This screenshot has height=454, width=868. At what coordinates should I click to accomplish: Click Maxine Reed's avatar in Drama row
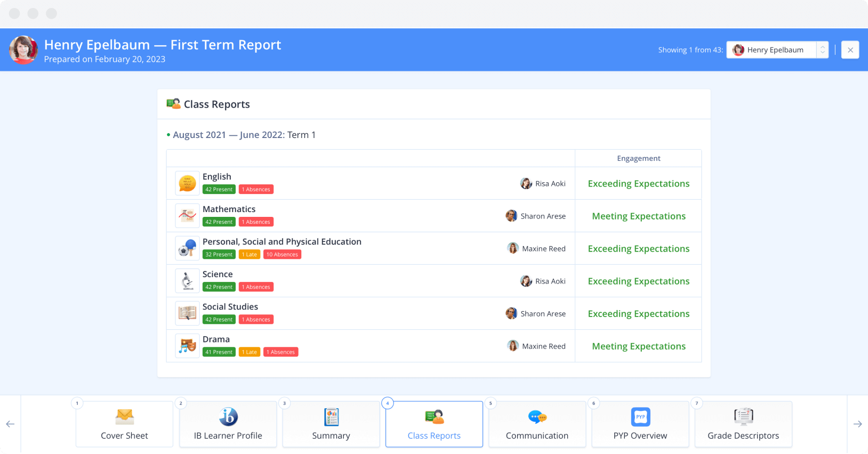tap(513, 346)
